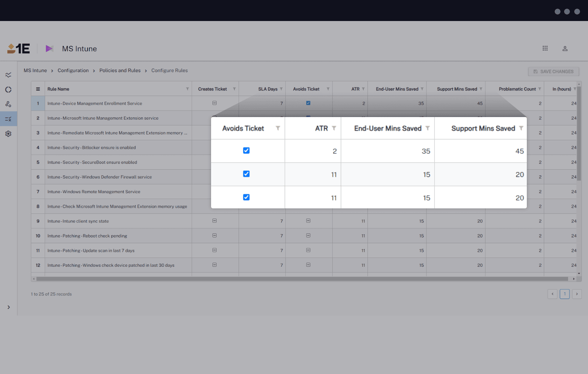Open the sync status icon in the sidebar
Viewport: 588px width, 374px height.
(8, 90)
